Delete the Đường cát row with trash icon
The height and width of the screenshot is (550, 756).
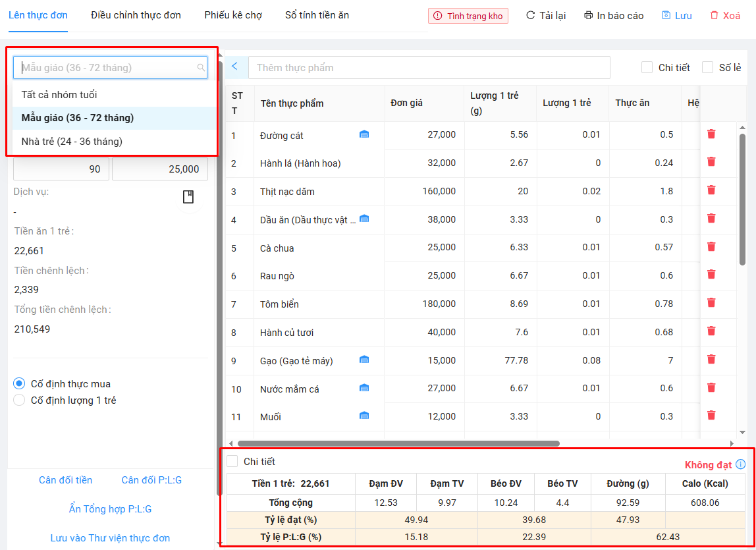[711, 134]
